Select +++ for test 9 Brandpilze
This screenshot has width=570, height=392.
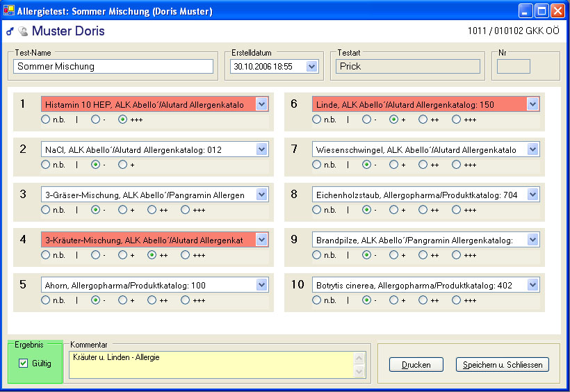456,254
